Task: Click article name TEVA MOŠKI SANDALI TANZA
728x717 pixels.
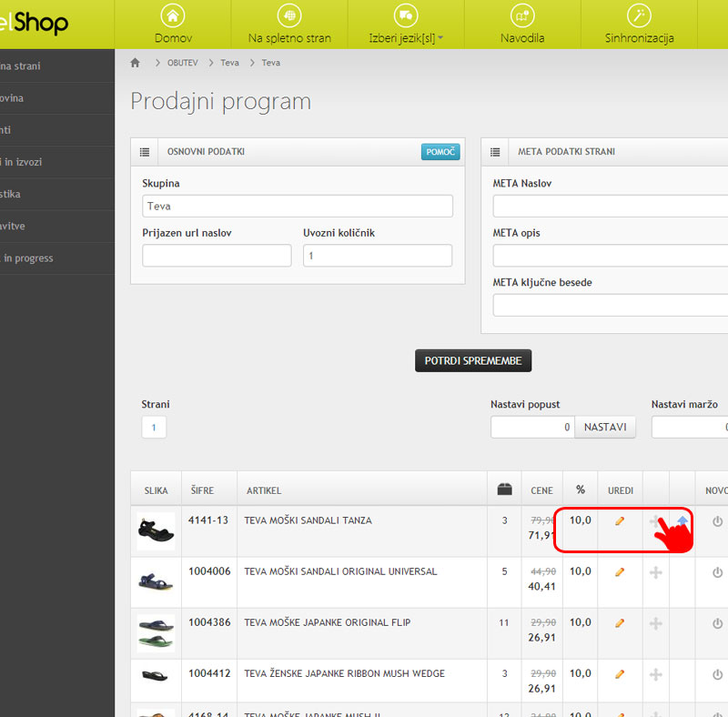Action: [x=308, y=520]
